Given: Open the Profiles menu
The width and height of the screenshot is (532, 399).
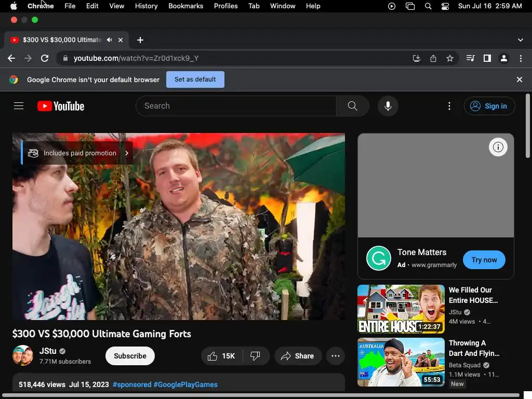Looking at the screenshot, I should 225,6.
